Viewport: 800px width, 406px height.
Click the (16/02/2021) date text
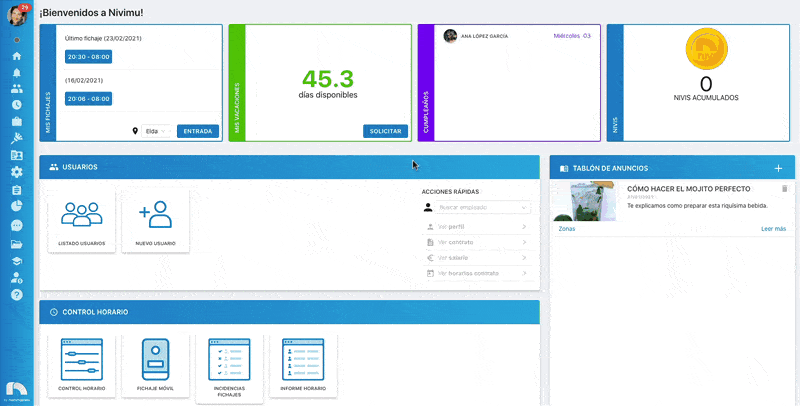tap(84, 81)
